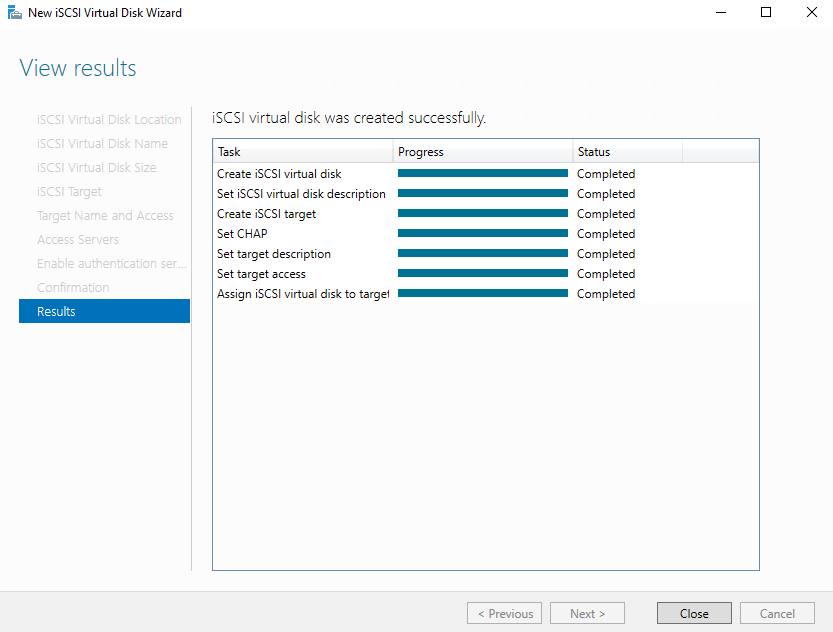Image resolution: width=833 pixels, height=632 pixels.
Task: Select the Set CHAP task row
Action: (486, 234)
